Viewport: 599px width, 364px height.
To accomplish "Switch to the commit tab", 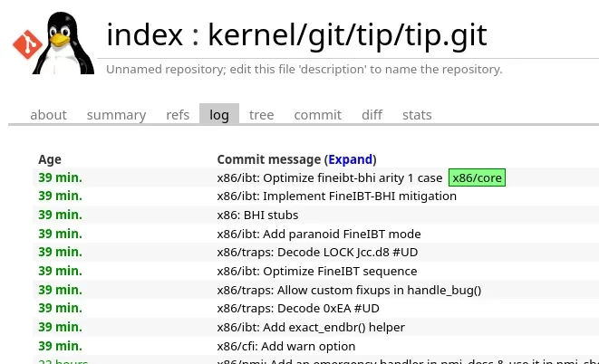I will [x=317, y=115].
